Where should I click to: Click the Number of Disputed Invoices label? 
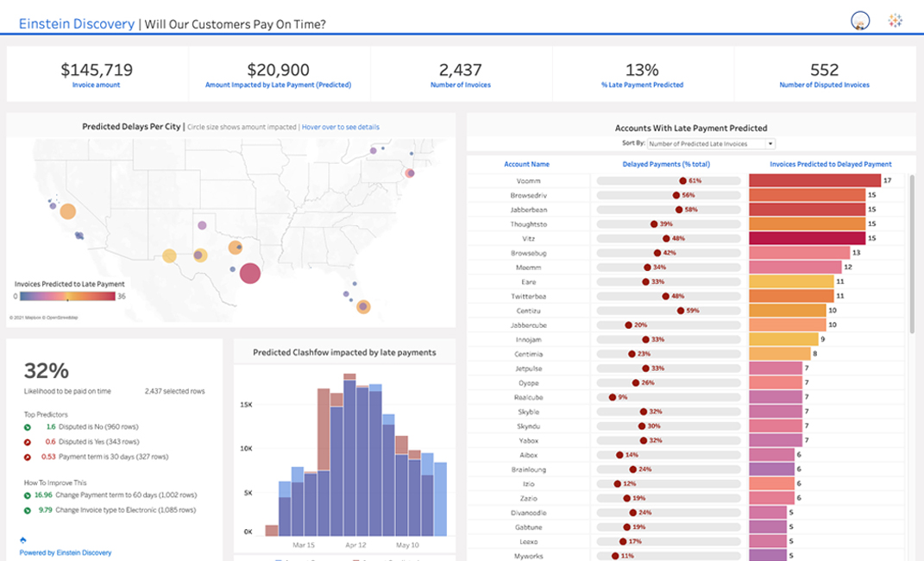[824, 85]
